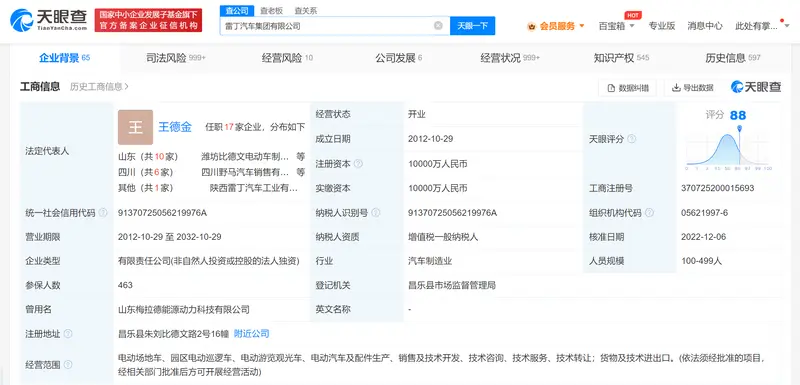Switch to the 查关系 search tab
The image size is (800, 385).
coord(306,10)
